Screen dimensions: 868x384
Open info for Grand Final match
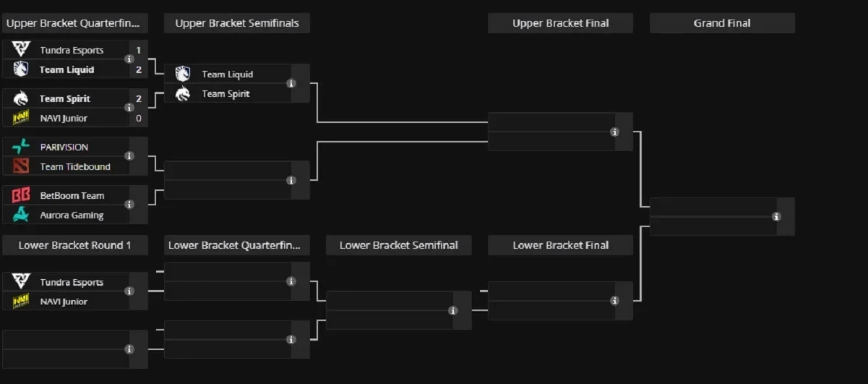pyautogui.click(x=776, y=216)
